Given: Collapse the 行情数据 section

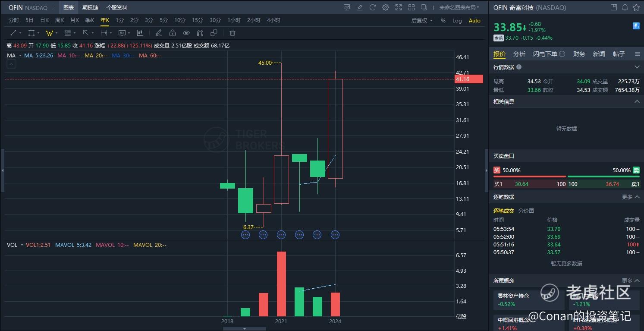Looking at the screenshot, I should (637, 67).
